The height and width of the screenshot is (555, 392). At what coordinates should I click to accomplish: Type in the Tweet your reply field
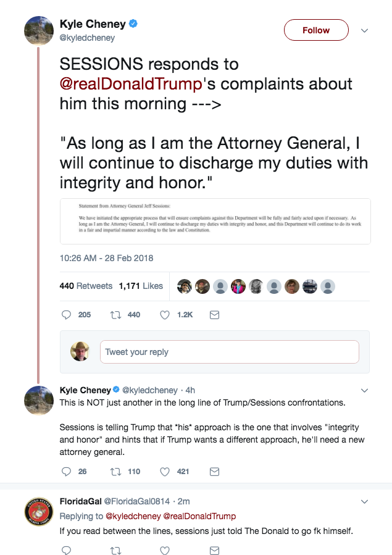point(229,352)
